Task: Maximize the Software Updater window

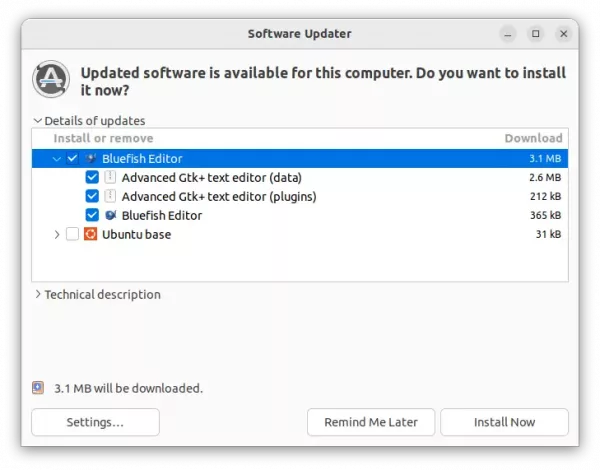Action: coord(536,34)
